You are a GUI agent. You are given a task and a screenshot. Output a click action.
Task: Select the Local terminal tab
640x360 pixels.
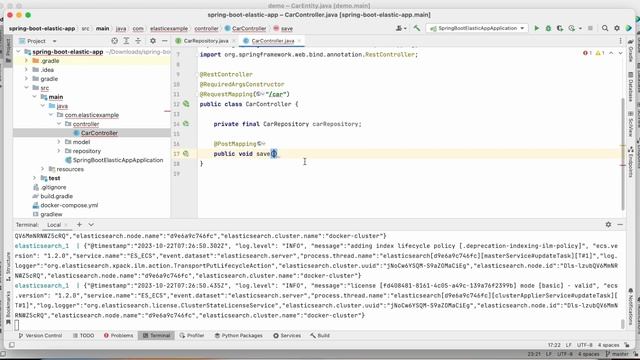point(54,224)
